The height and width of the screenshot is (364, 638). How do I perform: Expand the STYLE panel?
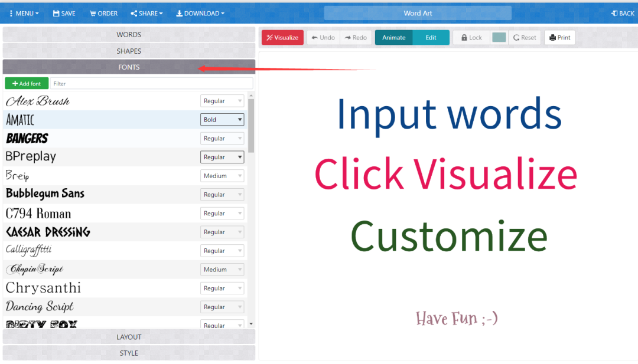[129, 353]
